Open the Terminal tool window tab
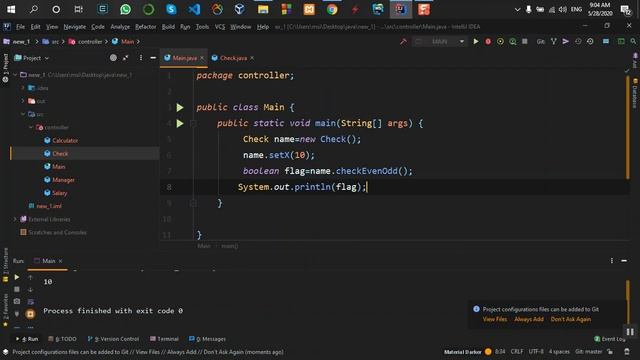640x360 pixels. pos(164,339)
